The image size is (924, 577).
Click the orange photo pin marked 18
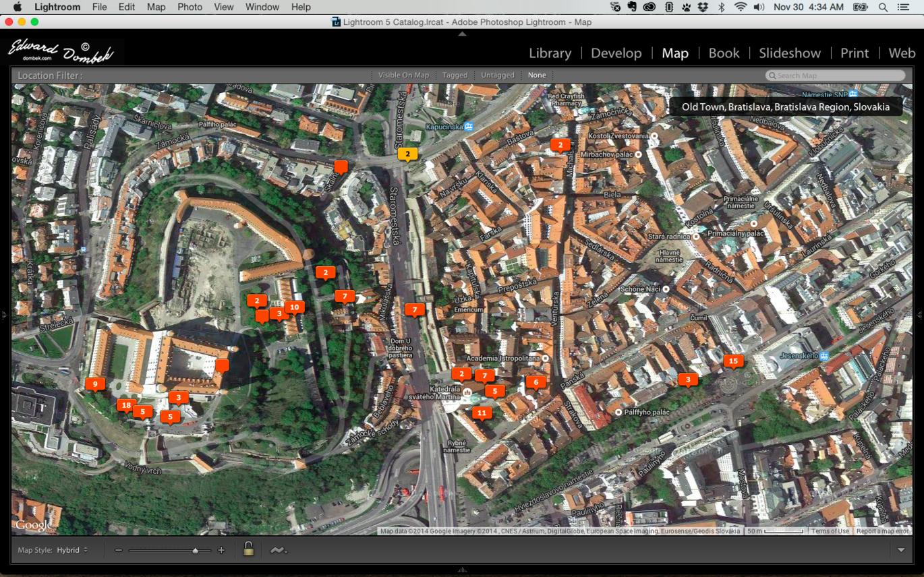pos(125,405)
